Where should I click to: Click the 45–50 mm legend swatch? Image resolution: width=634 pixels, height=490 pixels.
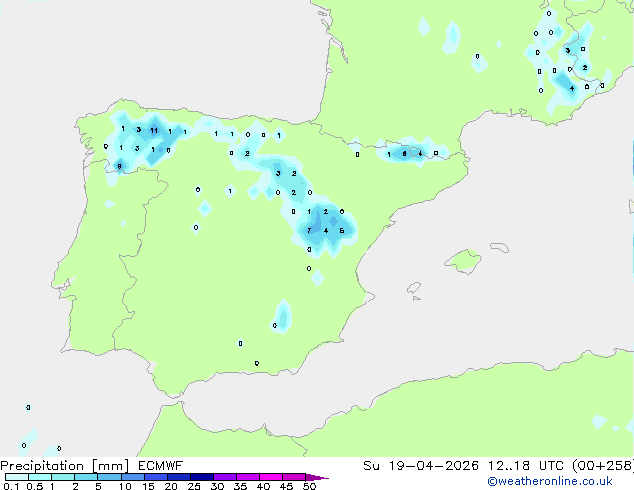[x=294, y=477]
